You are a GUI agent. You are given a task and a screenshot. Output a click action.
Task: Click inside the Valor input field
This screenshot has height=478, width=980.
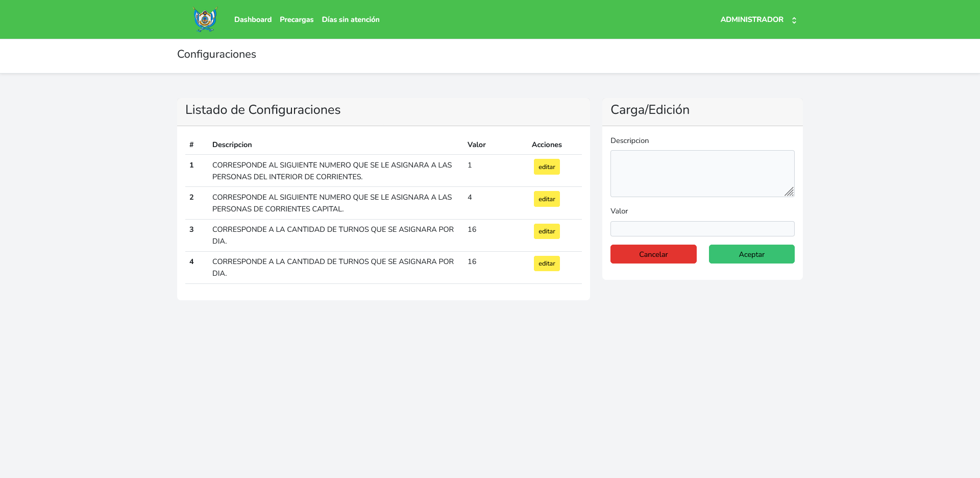(x=702, y=228)
